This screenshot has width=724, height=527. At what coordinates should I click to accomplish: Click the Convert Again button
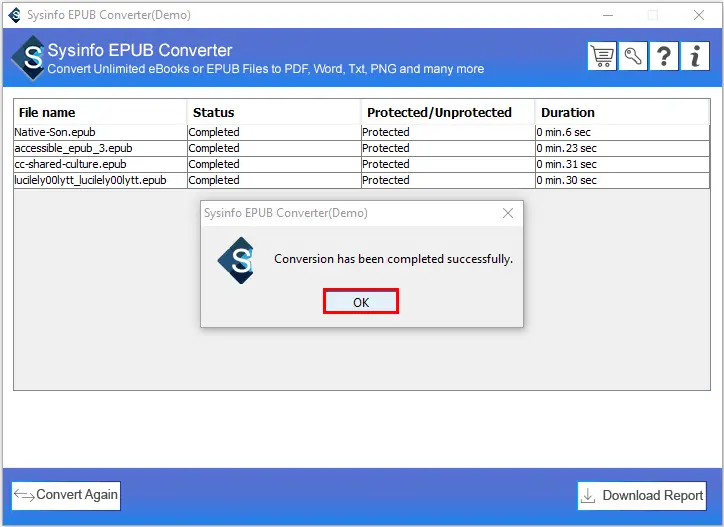pyautogui.click(x=66, y=495)
